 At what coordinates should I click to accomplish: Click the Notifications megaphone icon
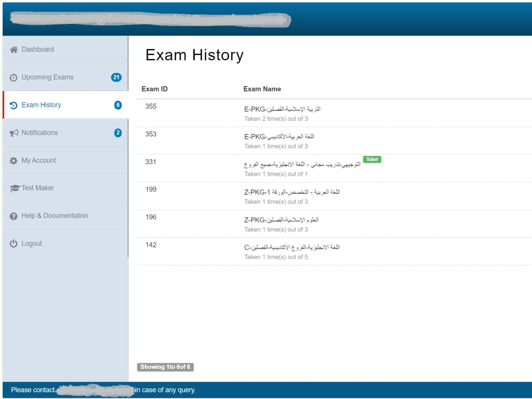click(x=14, y=132)
